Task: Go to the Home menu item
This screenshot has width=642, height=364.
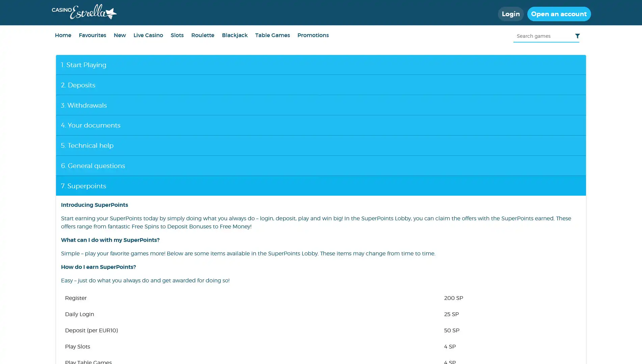Action: click(x=63, y=35)
